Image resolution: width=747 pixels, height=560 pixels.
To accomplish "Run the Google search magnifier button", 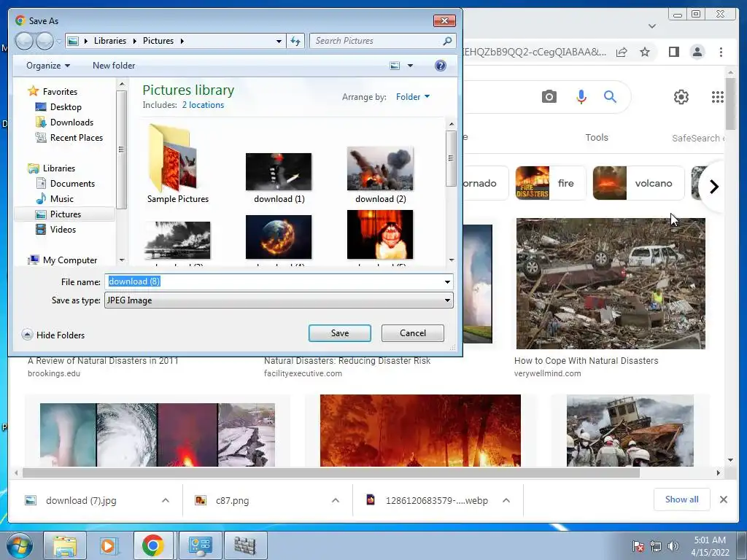I will pyautogui.click(x=610, y=97).
